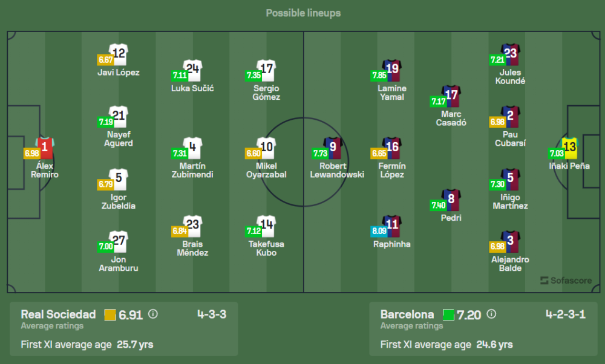The width and height of the screenshot is (605, 364).
Task: Open the Barcelona team name link
Action: [407, 314]
